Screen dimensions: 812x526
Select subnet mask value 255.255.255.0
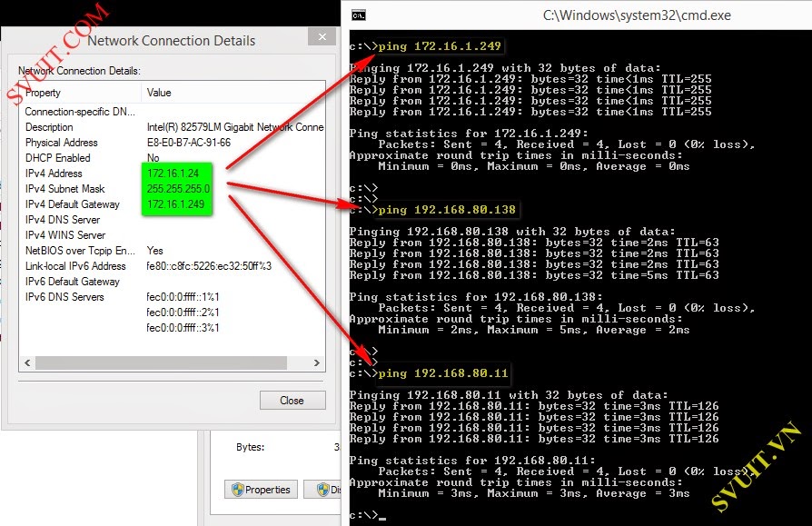point(178,188)
